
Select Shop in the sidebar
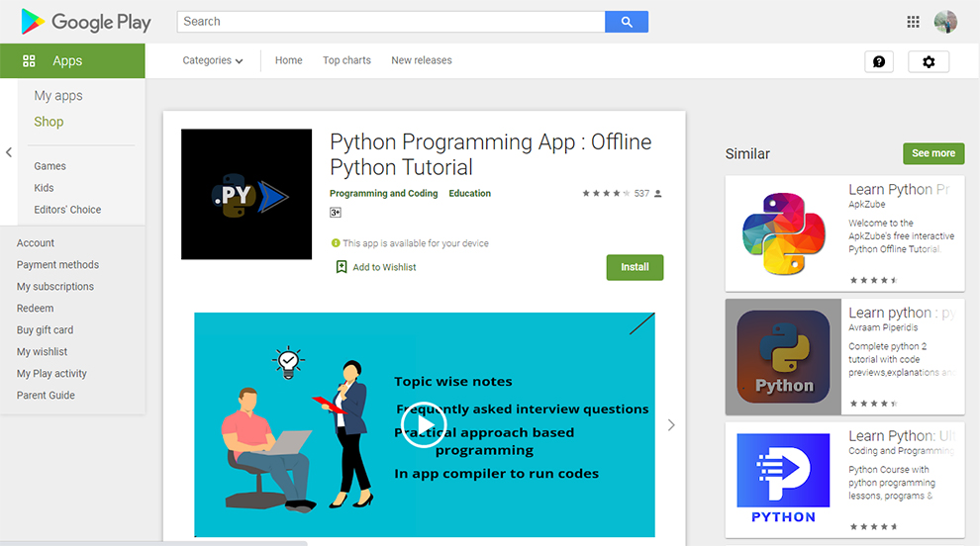49,122
